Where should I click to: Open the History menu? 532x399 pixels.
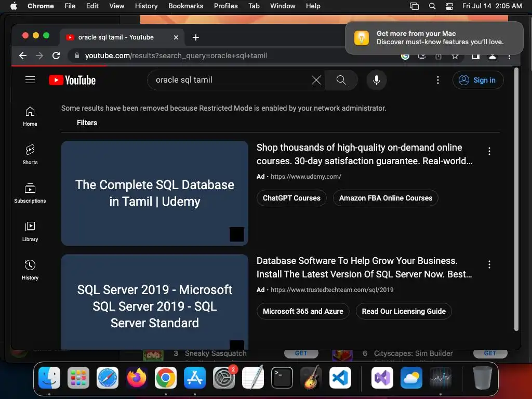(x=146, y=6)
